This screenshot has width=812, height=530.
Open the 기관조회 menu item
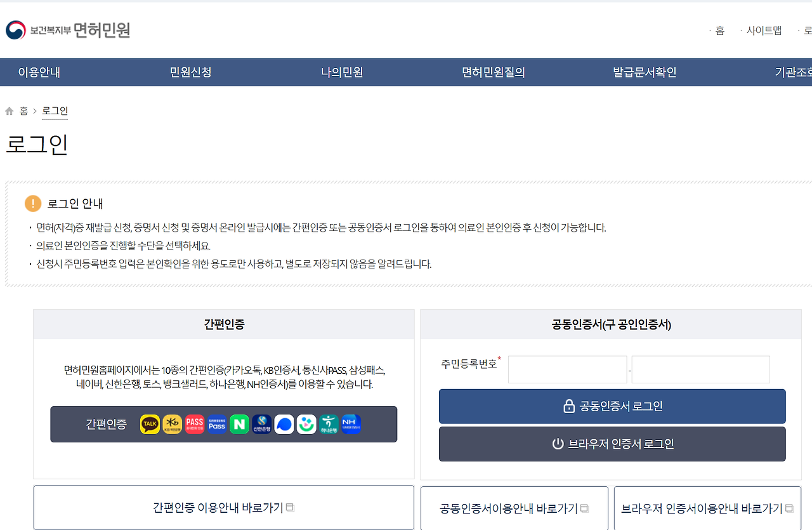[794, 72]
